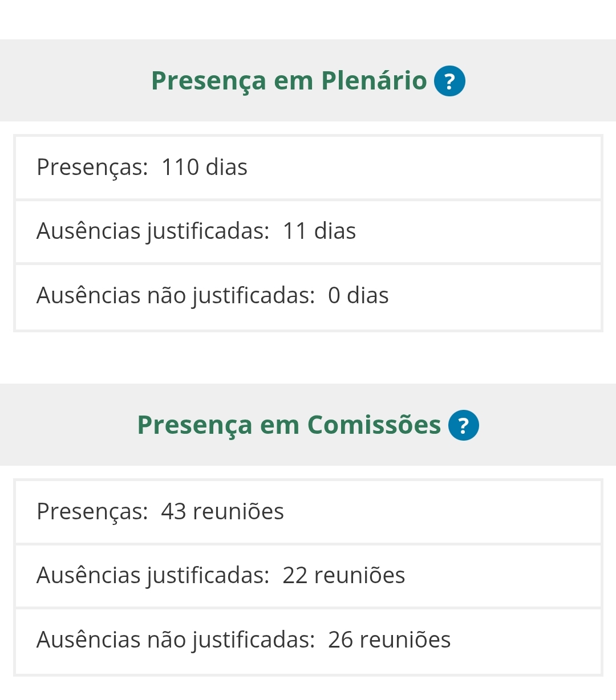Click question mark next to Presença em Comissões
Screen dimensions: 616x700
point(463,425)
